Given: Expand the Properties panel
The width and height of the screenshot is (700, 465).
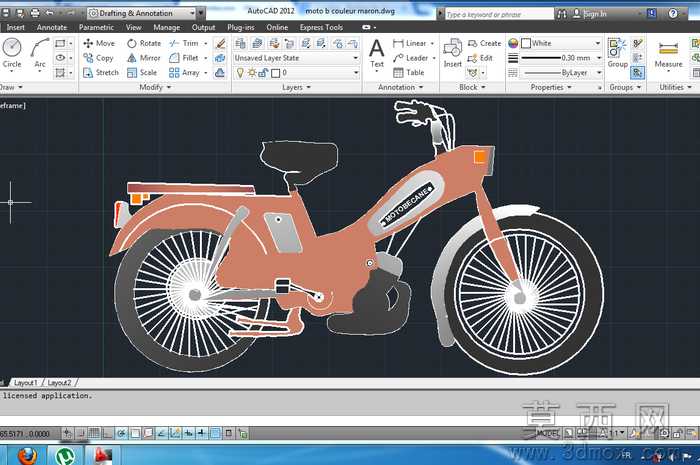Looking at the screenshot, I should pos(551,87).
